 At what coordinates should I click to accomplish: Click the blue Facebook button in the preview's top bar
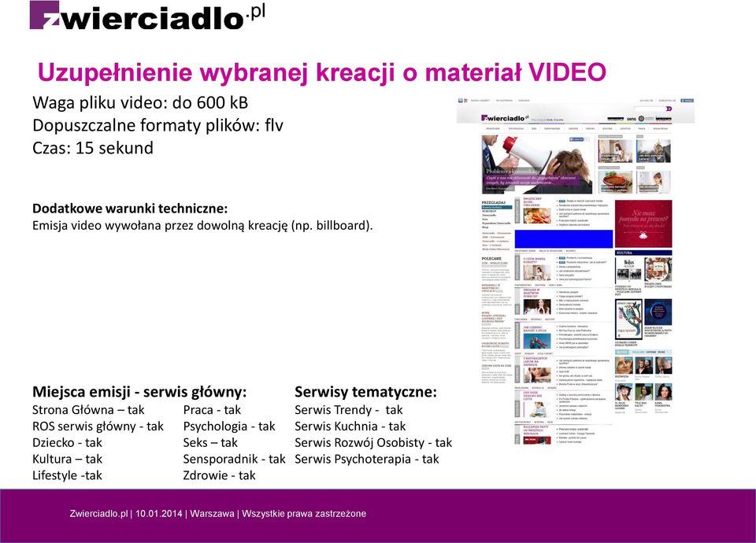(687, 101)
